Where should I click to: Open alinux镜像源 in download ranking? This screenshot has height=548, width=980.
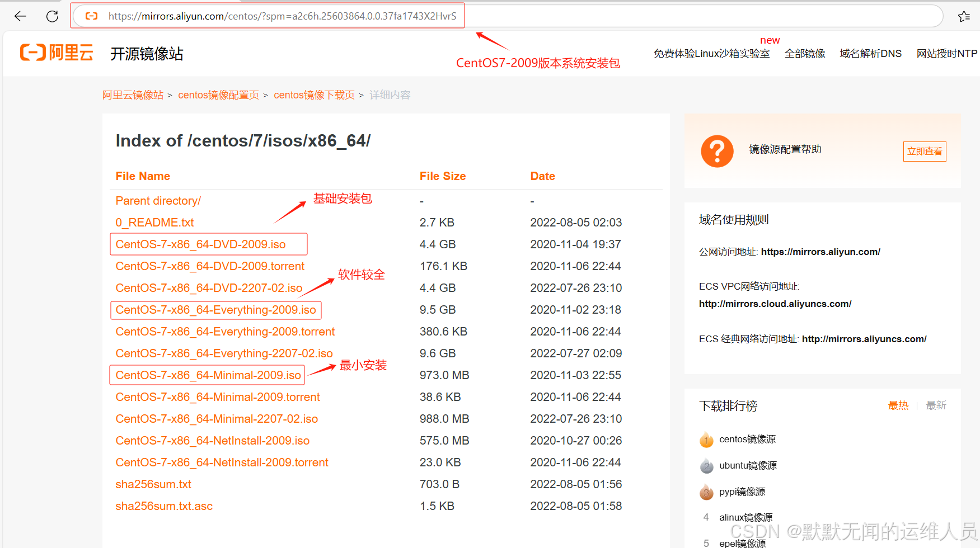coord(745,517)
